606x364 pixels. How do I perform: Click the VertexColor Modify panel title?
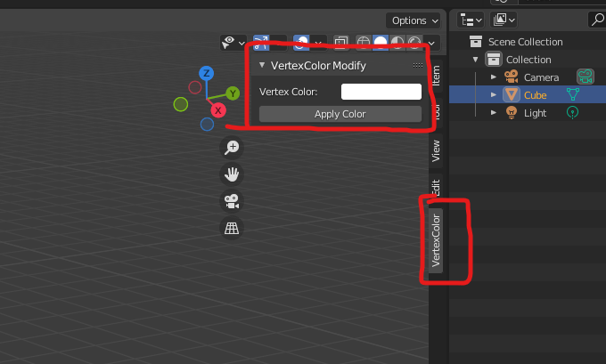pos(318,66)
